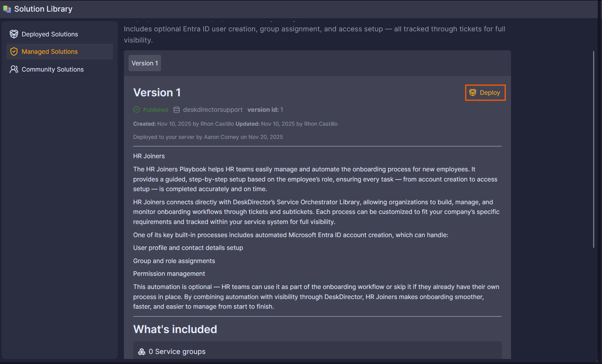Click the package icon inside the Deploy button

[x=473, y=92]
